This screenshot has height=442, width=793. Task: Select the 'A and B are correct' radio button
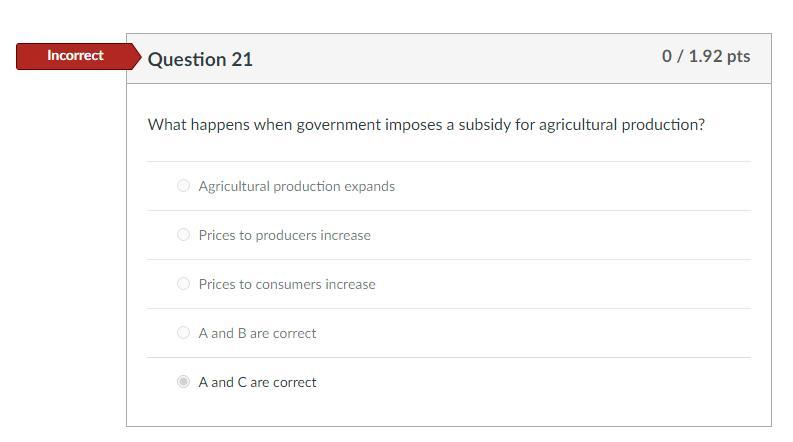(183, 332)
